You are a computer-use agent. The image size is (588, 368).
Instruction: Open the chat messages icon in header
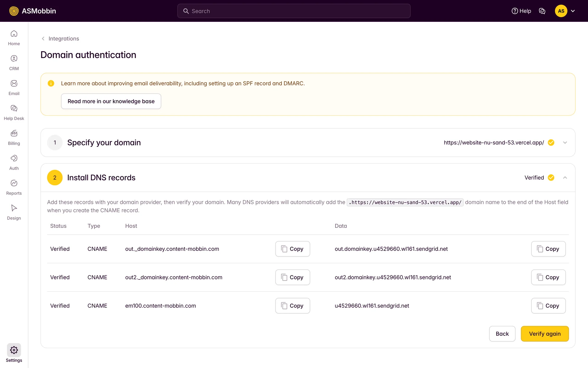pyautogui.click(x=542, y=11)
